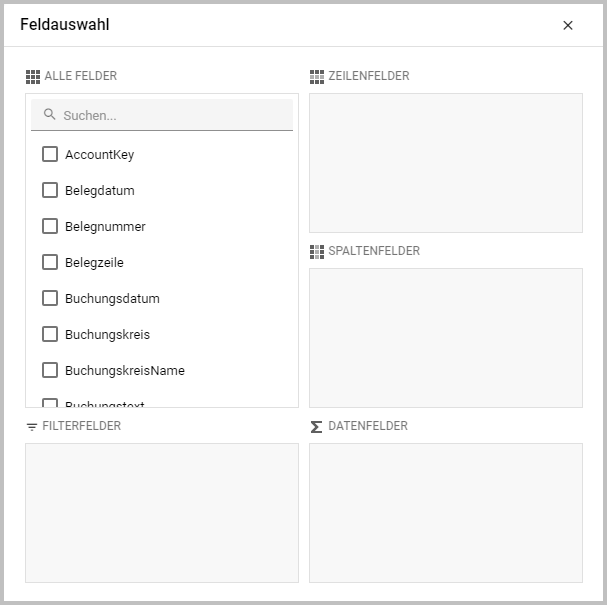Screen dimensions: 607x605
Task: Check the Buchungskreis checkbox
Action: click(50, 334)
